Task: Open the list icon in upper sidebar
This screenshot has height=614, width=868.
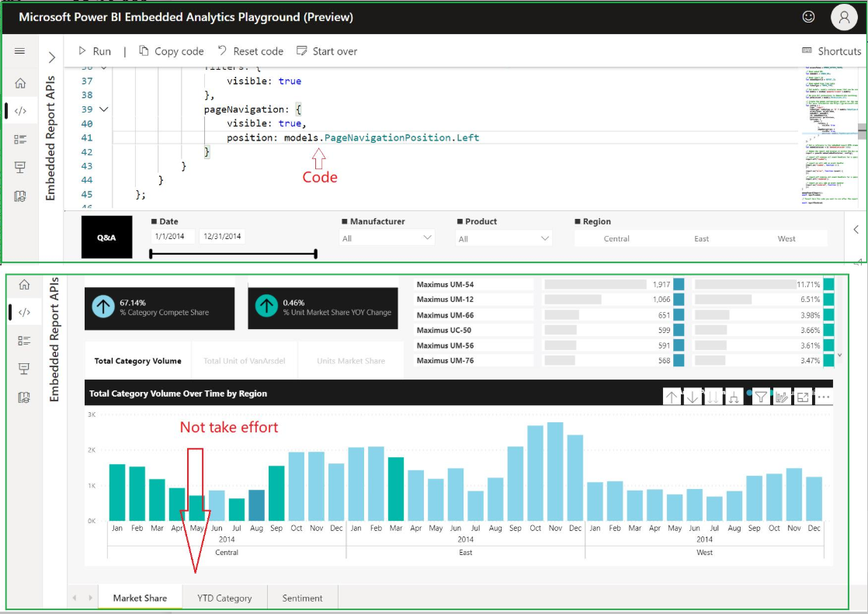Action: 20,139
